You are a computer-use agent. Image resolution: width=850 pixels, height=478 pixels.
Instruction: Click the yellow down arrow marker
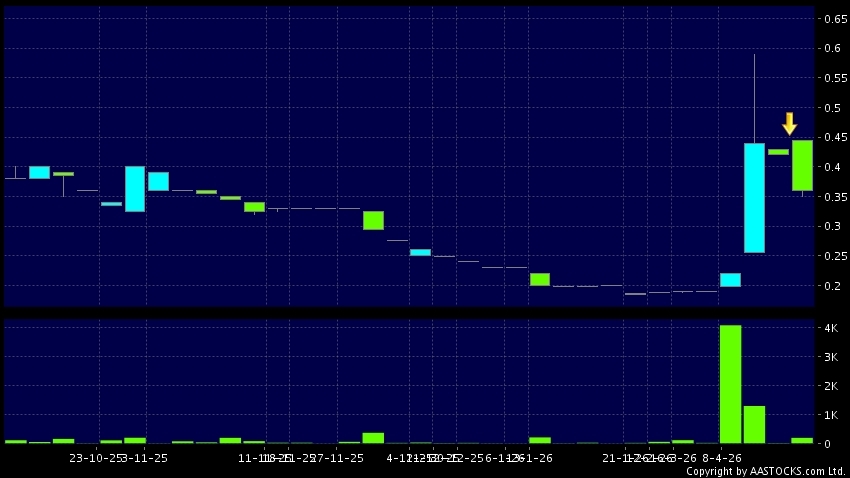point(789,124)
